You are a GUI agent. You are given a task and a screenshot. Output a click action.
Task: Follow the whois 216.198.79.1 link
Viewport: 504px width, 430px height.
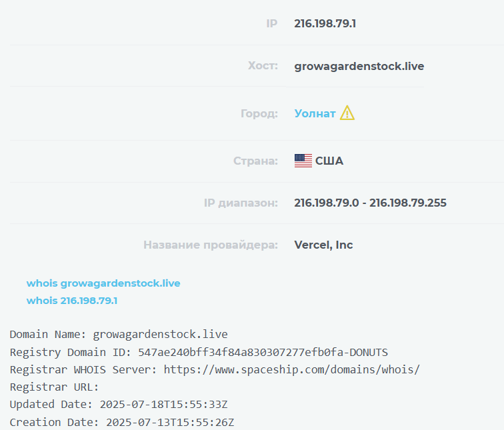[x=72, y=301]
